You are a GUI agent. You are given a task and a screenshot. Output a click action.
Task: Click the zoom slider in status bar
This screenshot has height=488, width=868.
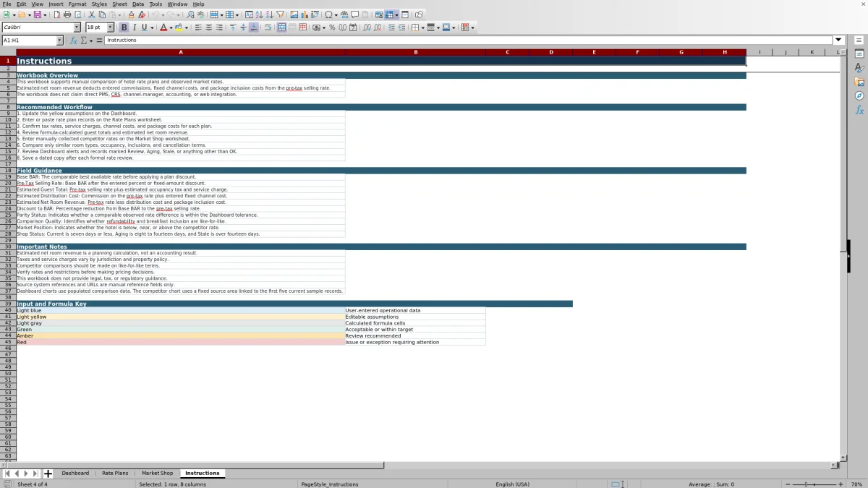(x=814, y=484)
